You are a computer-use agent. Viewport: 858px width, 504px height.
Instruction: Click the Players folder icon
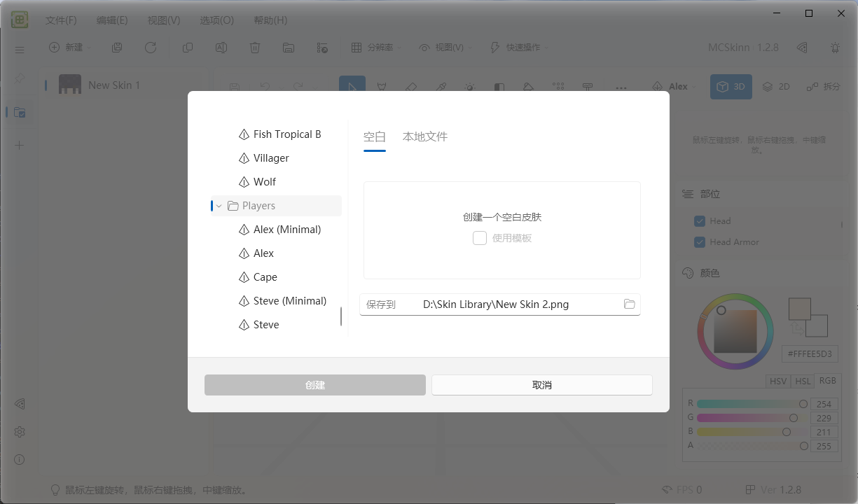pyautogui.click(x=233, y=206)
